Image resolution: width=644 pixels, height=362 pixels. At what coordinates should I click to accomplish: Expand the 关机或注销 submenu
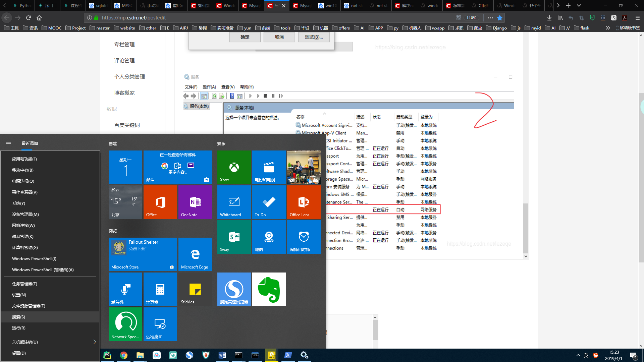pos(95,342)
